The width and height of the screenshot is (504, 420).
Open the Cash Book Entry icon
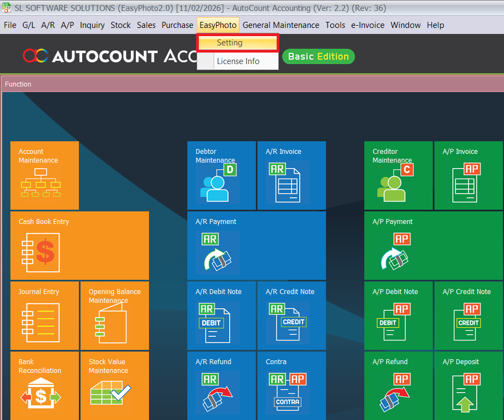pos(40,252)
